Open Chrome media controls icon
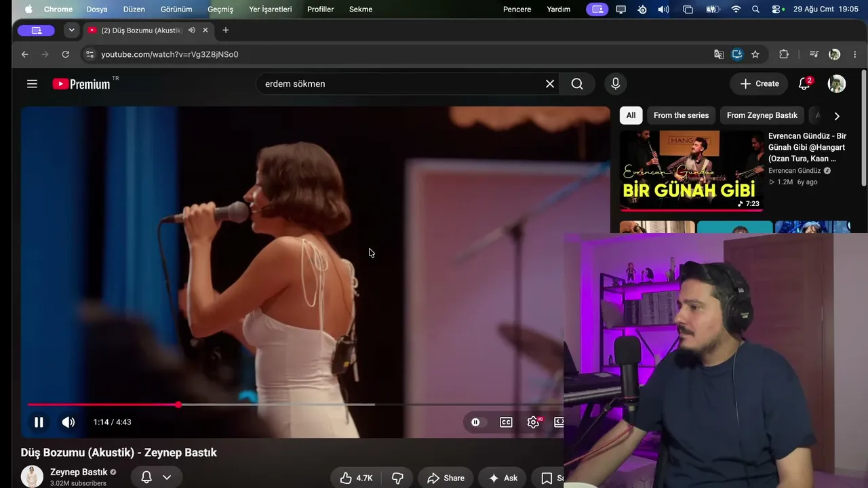Viewport: 868px width, 488px height. click(x=814, y=54)
